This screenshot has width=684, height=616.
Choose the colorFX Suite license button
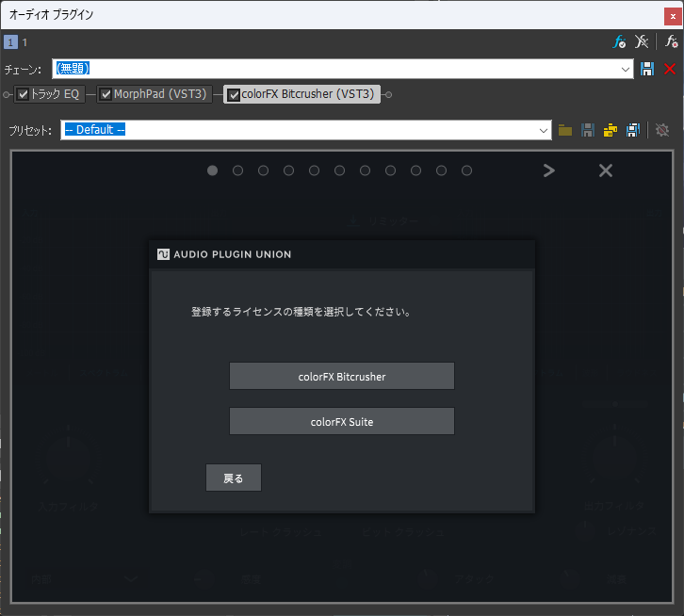click(x=342, y=421)
